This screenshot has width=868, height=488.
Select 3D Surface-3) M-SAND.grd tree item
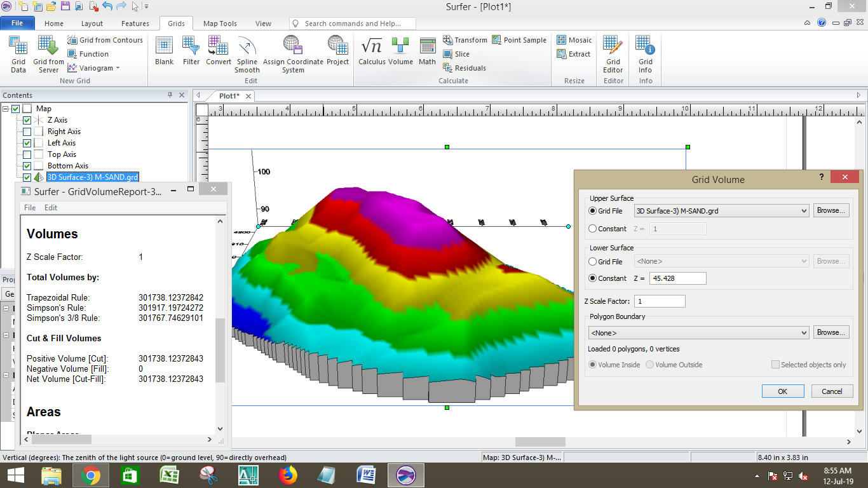click(x=93, y=177)
